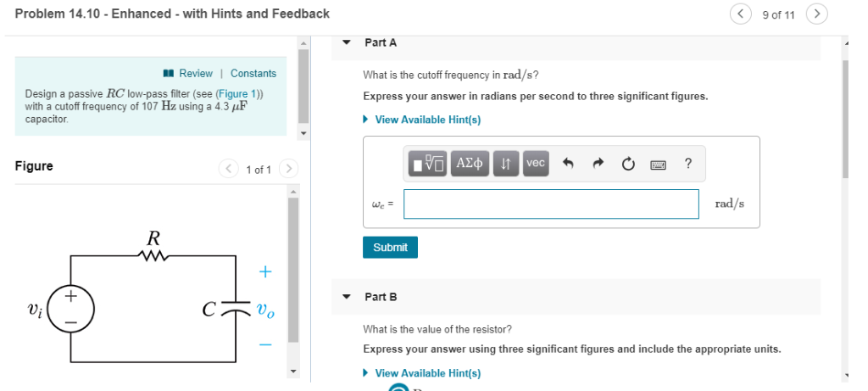868x391 pixels.
Task: Click next figure arrow
Action: click(288, 169)
